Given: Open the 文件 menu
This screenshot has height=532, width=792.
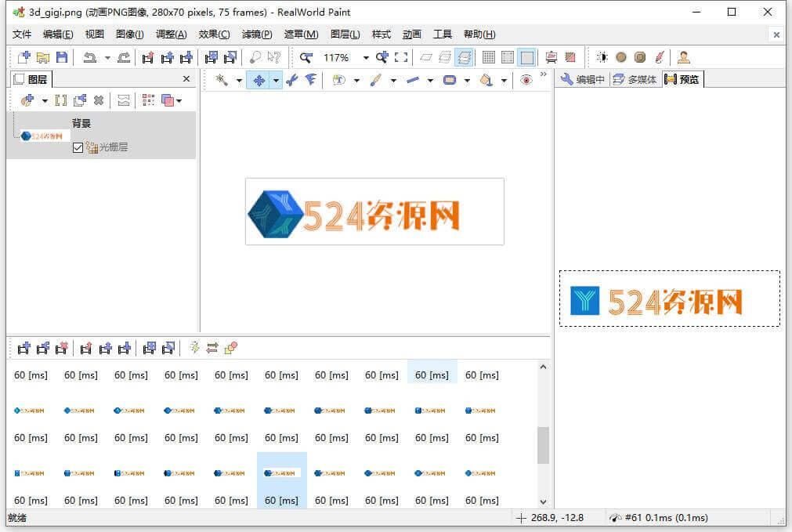Looking at the screenshot, I should (x=22, y=34).
